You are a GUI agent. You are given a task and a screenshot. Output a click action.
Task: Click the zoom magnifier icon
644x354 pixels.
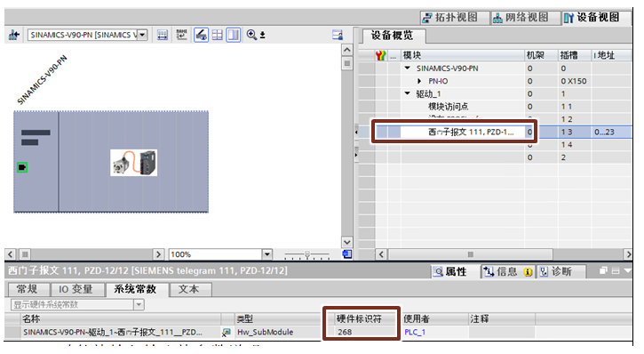coord(251,35)
